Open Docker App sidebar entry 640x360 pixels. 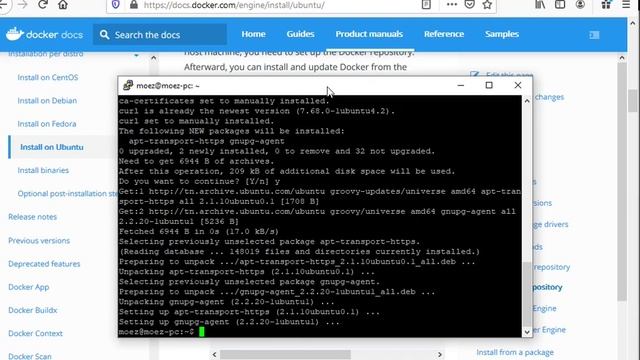coord(29,287)
